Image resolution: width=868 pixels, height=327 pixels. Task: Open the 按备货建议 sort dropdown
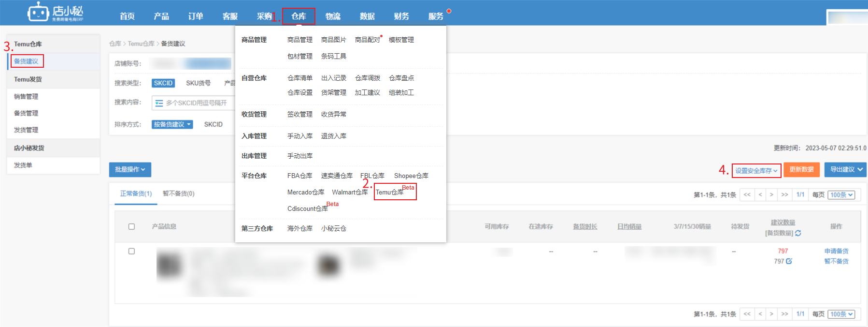coord(172,124)
